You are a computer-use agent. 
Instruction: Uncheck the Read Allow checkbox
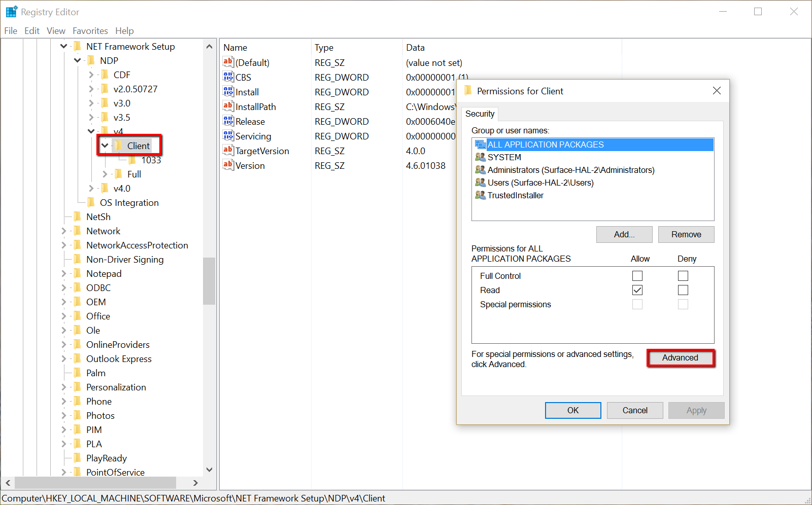[x=637, y=290]
